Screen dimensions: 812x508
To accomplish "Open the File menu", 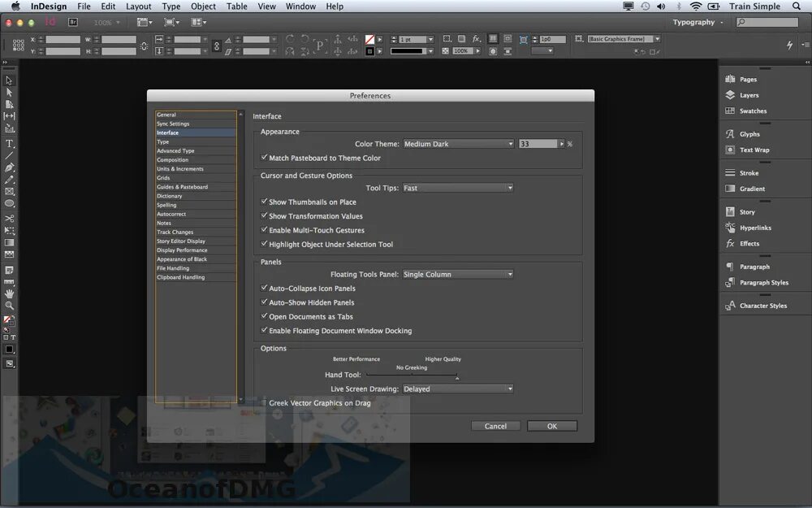I will pos(84,7).
